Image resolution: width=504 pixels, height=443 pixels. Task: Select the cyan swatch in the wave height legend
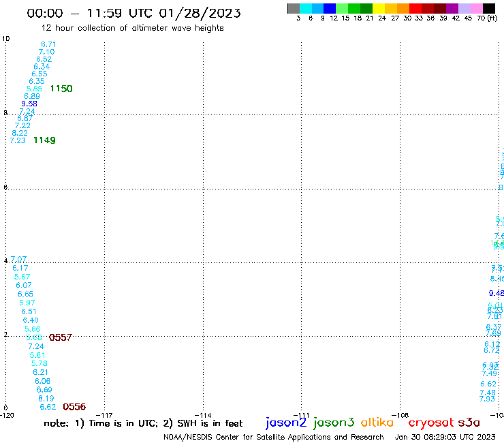tap(306, 8)
